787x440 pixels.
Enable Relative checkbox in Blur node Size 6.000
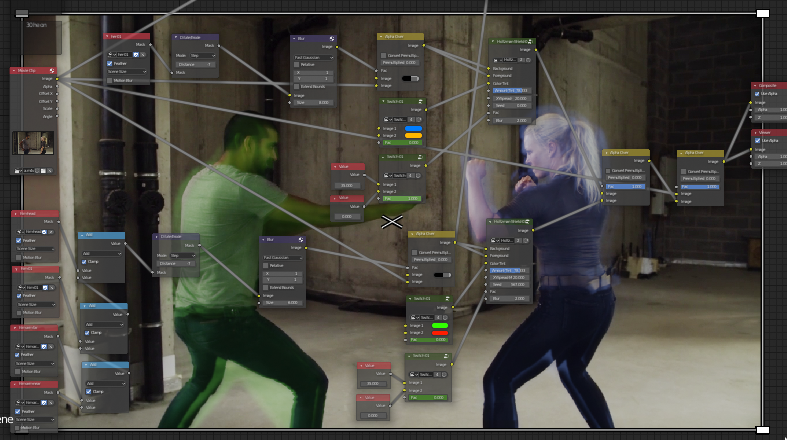click(266, 265)
